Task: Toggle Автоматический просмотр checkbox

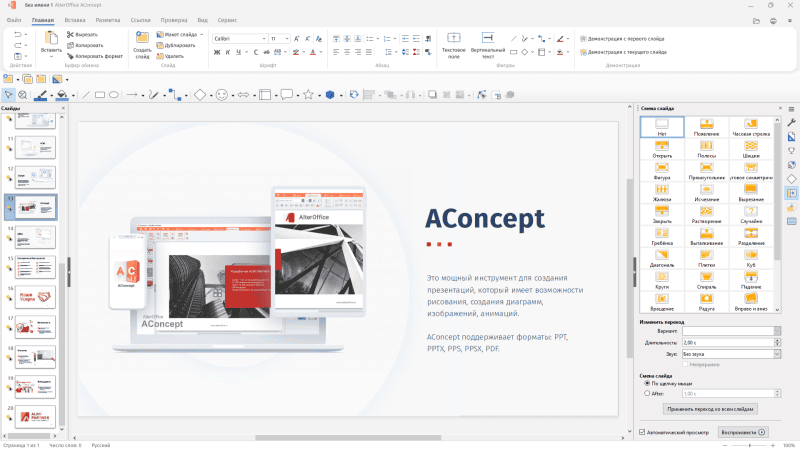Action: [x=642, y=432]
